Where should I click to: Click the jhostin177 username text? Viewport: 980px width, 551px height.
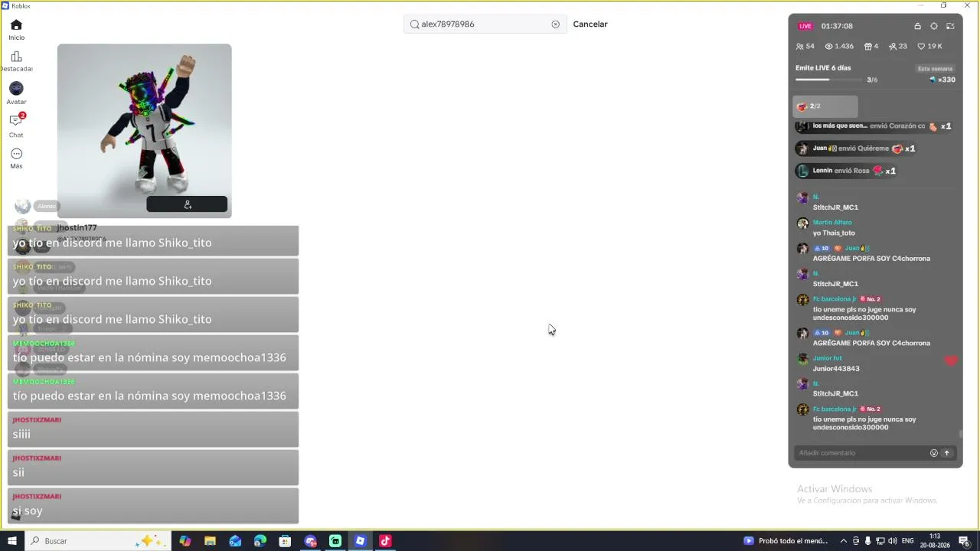pyautogui.click(x=77, y=228)
